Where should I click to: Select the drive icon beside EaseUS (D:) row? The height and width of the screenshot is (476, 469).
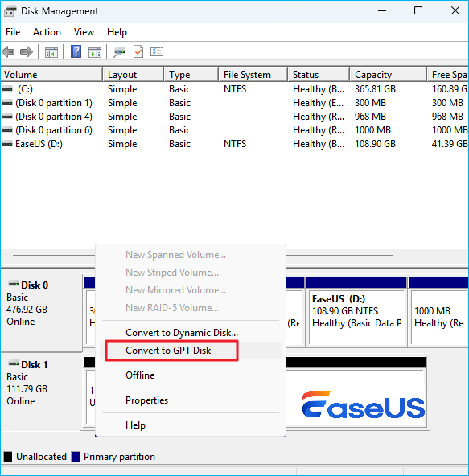(7, 144)
